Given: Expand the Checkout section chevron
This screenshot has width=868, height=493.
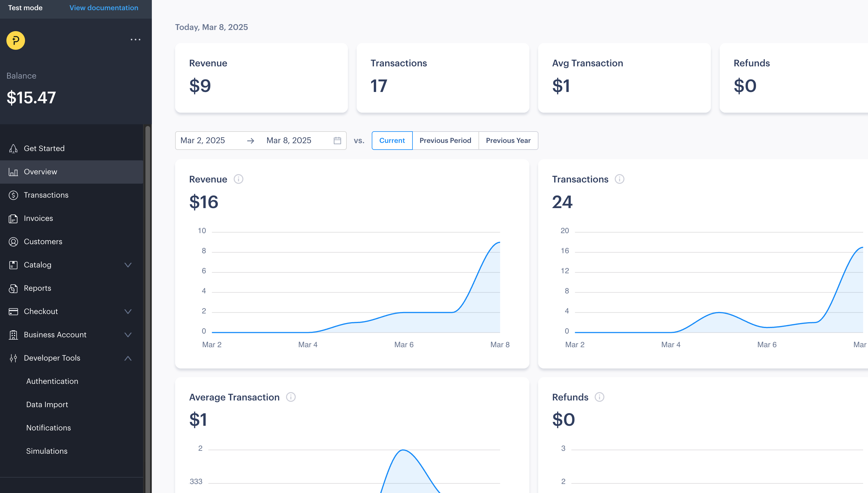Looking at the screenshot, I should 128,311.
